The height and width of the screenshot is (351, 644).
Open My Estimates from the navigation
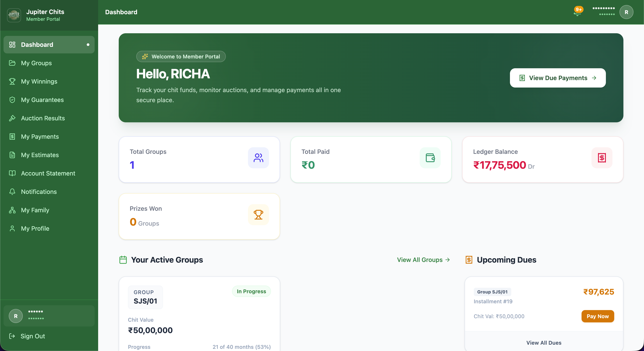(39, 155)
